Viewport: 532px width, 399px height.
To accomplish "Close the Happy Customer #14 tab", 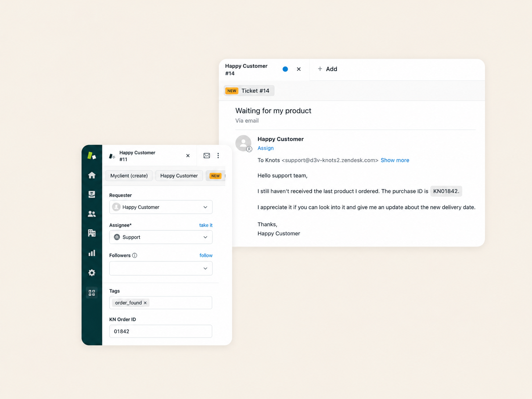I will (x=299, y=69).
